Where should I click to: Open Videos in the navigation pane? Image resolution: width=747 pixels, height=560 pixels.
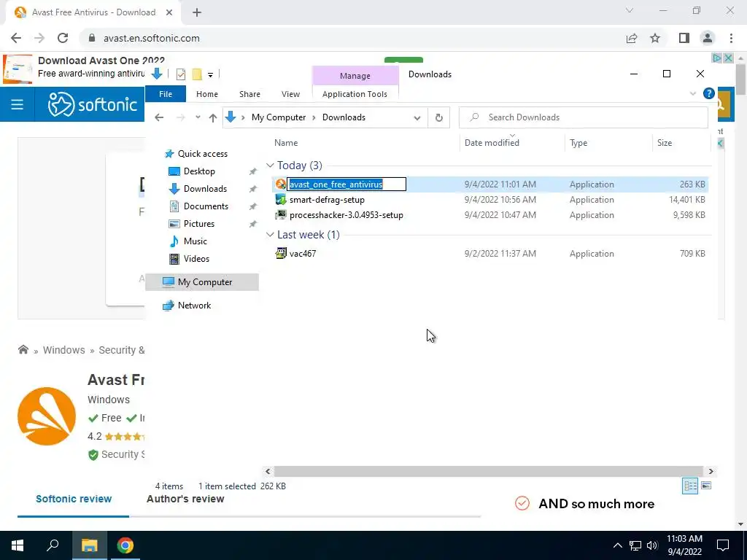pyautogui.click(x=196, y=259)
